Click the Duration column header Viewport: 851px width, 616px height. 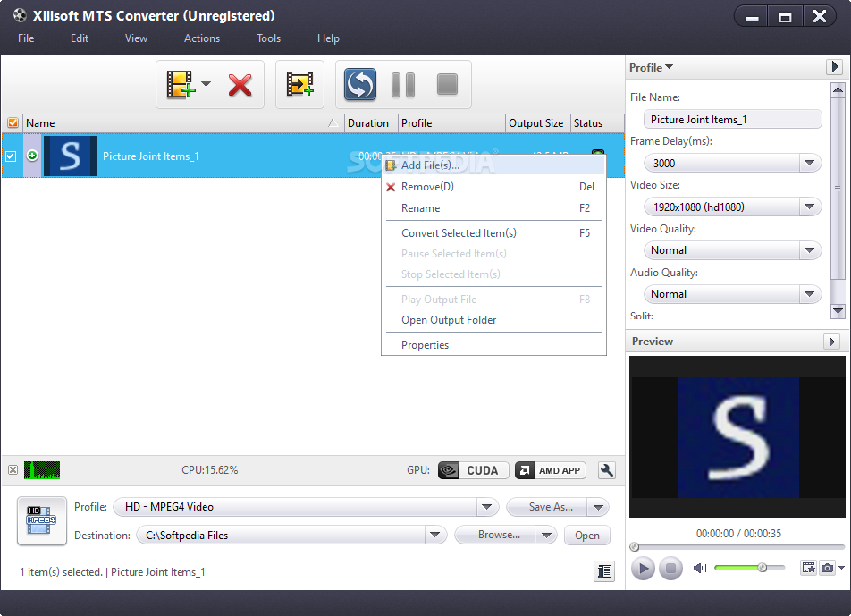tap(371, 123)
